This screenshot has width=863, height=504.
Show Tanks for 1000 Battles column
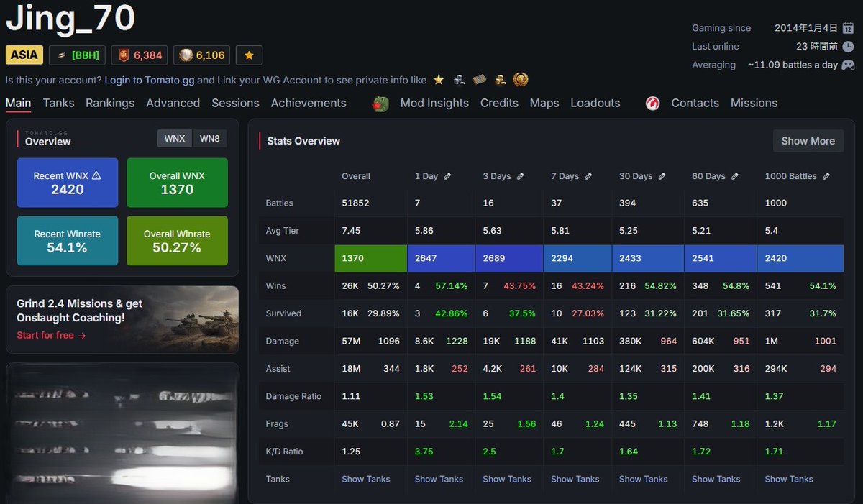tap(789, 479)
